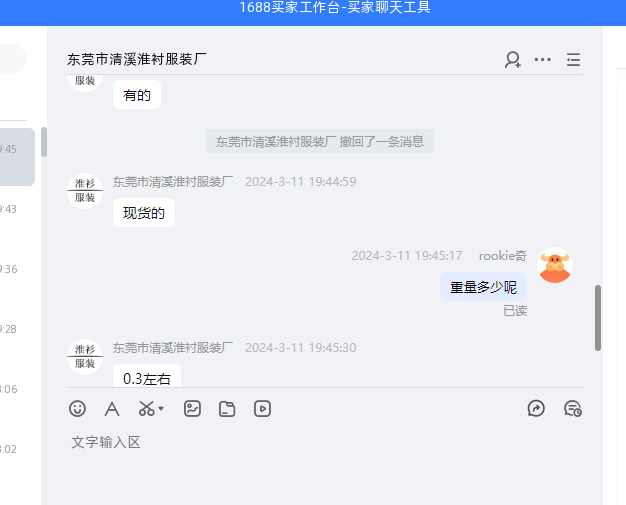This screenshot has width=626, height=505.
Task: Click the chat scrollbar thumb
Action: coord(598,318)
